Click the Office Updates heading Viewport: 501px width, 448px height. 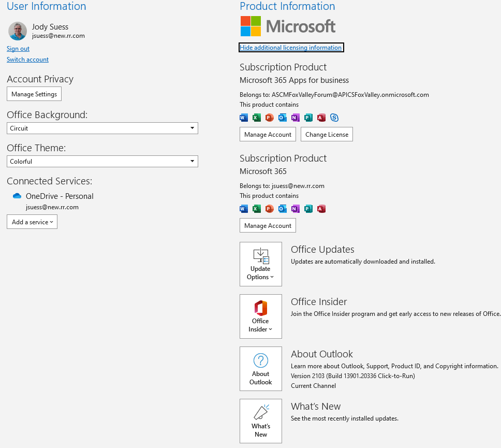click(x=322, y=250)
